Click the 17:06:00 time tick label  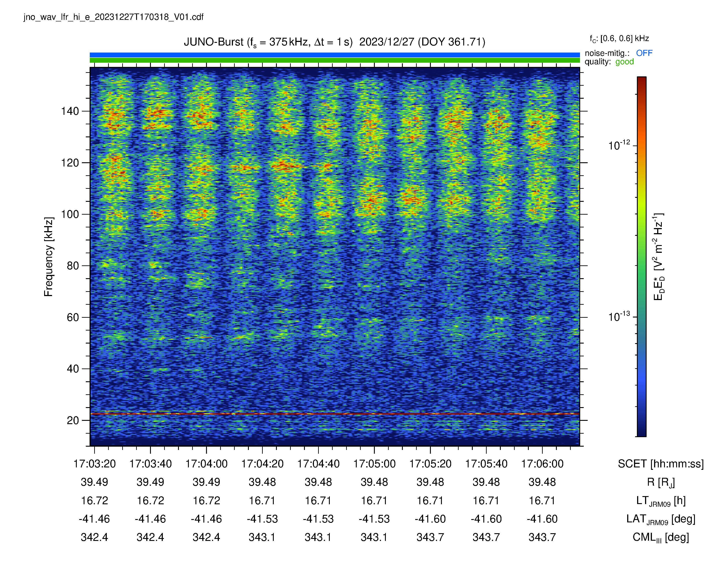542,464
